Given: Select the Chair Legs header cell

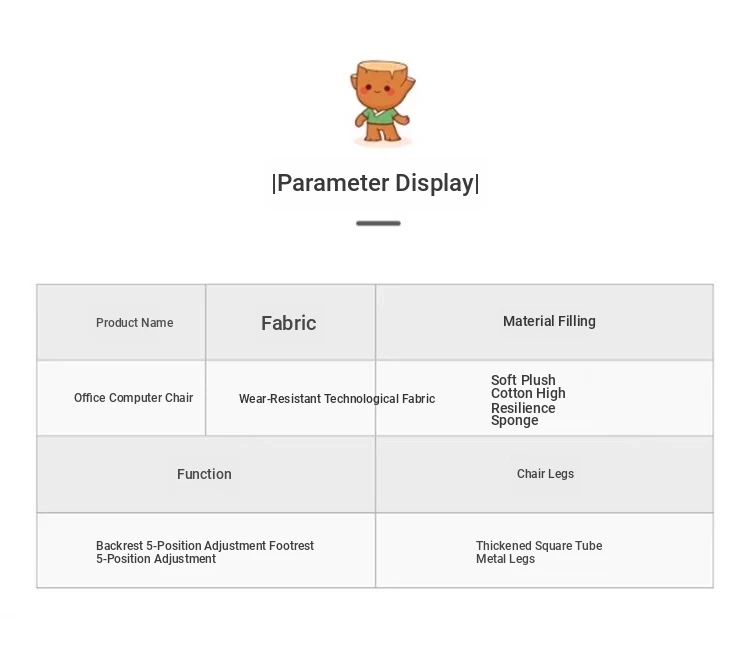Looking at the screenshot, I should coord(545,474).
